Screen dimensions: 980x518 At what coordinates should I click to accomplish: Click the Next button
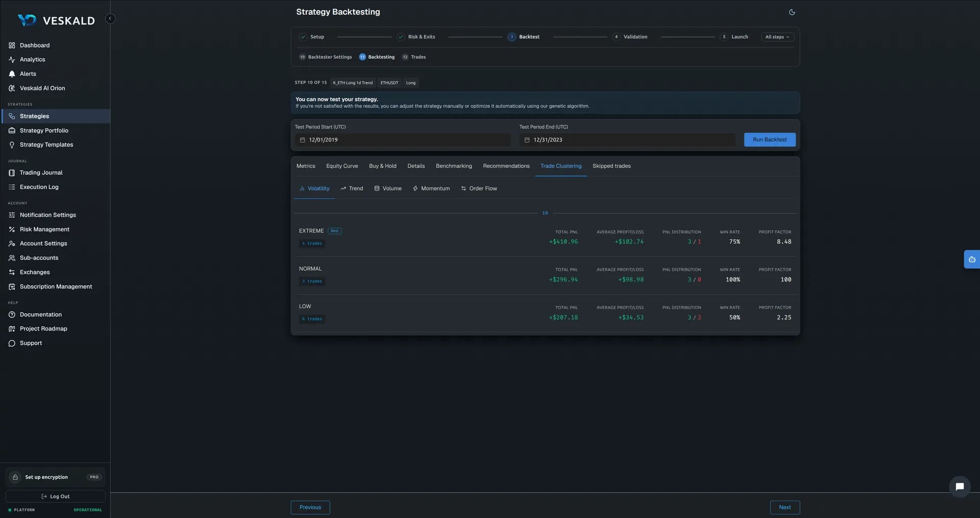coord(785,507)
